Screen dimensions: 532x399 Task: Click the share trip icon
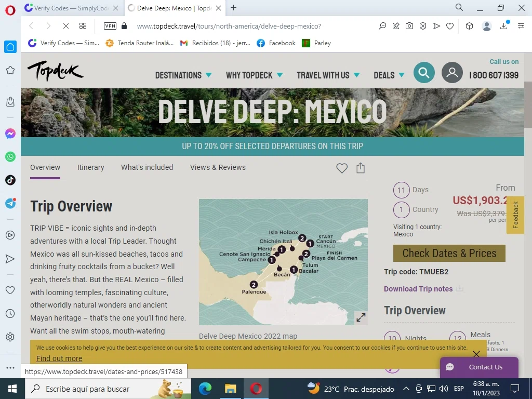361,168
